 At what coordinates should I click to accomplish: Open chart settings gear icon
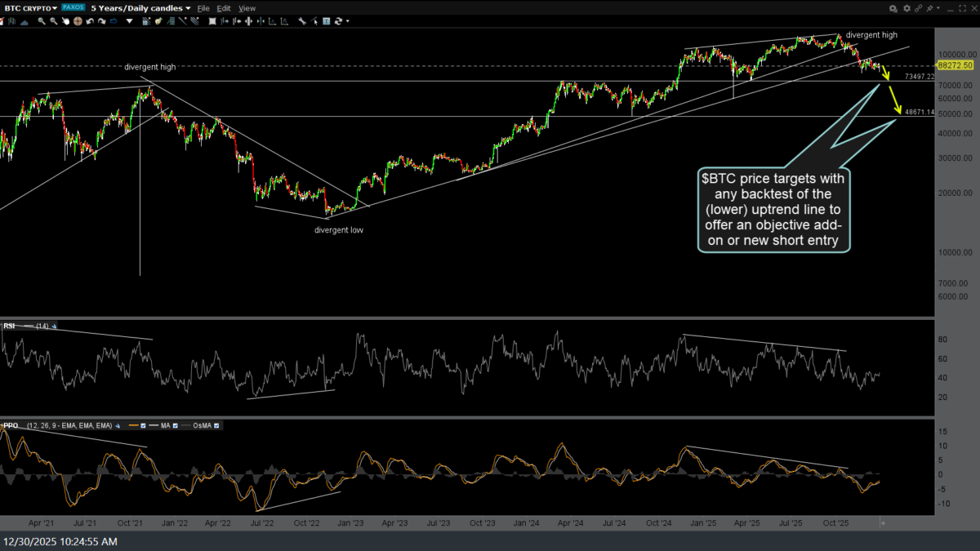tap(905, 8)
